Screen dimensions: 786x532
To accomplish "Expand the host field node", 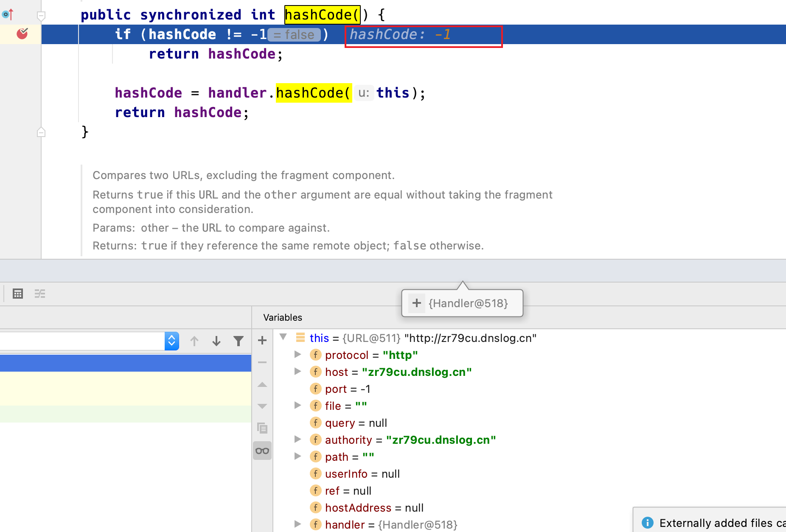I will pos(298,372).
